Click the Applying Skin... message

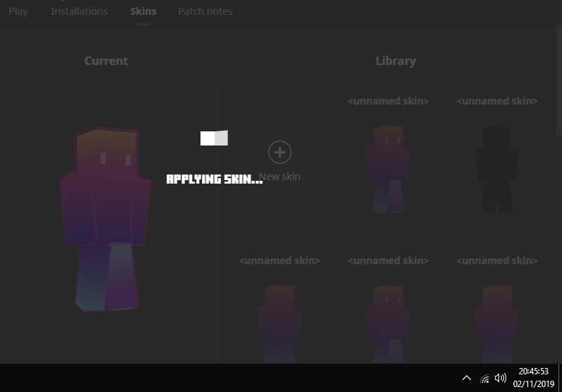(x=215, y=179)
